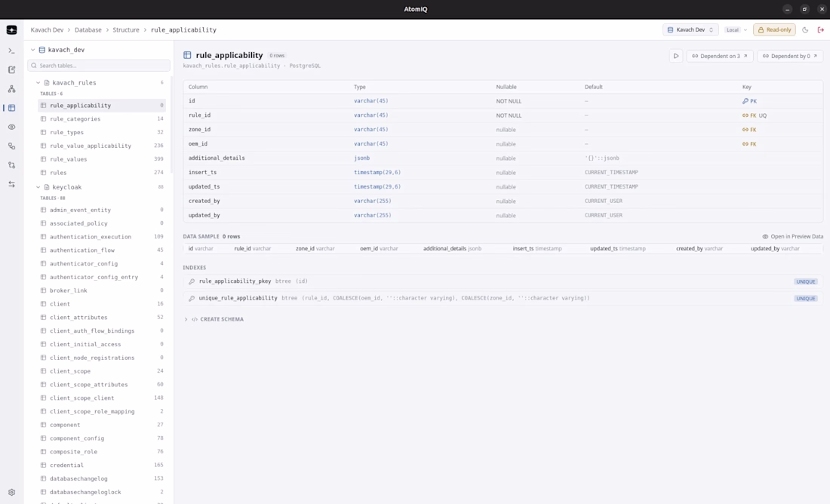The image size is (830, 504).
Task: Click the FK UQ key of rule_id
Action: point(755,115)
